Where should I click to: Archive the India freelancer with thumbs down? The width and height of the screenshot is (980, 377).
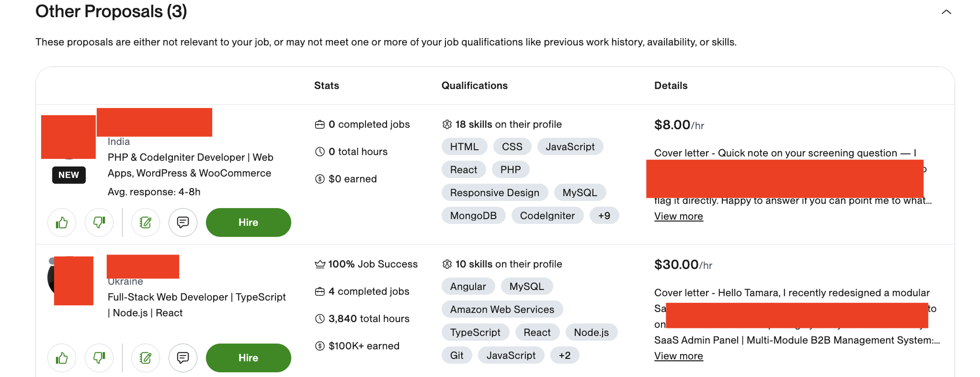point(99,223)
